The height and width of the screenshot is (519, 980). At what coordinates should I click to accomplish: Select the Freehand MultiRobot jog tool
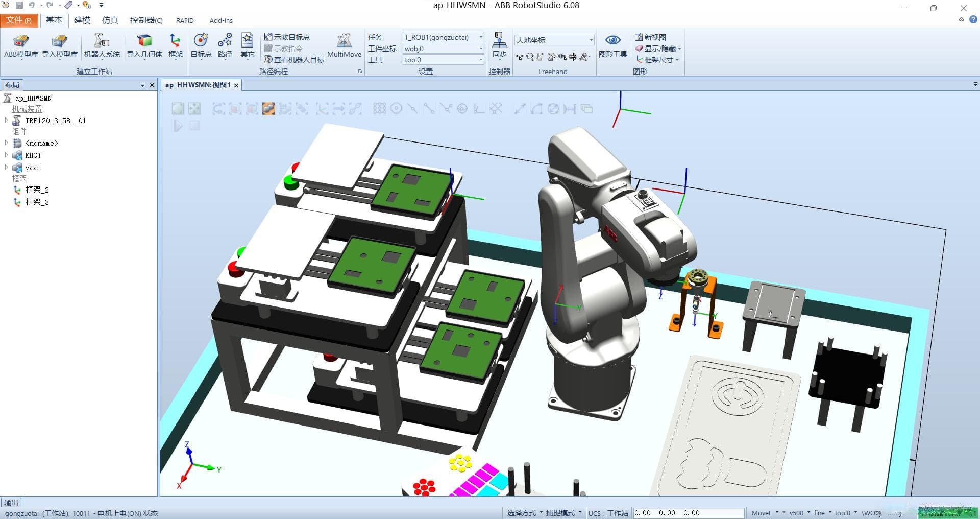click(583, 57)
